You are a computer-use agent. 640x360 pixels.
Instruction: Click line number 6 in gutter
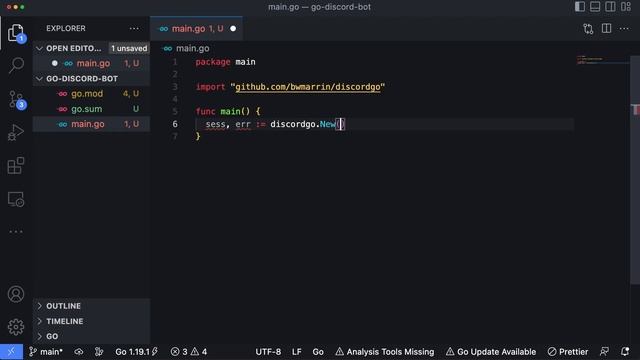[175, 124]
